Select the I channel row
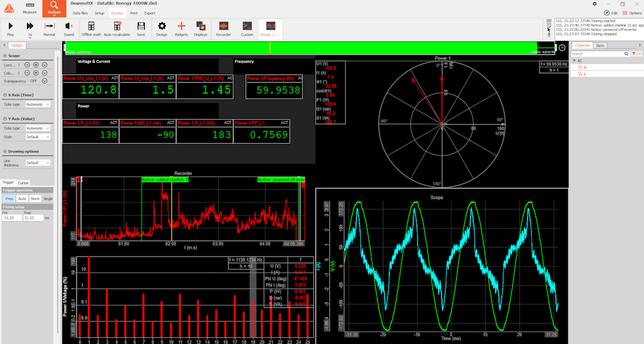The image size is (644, 344). point(607,74)
